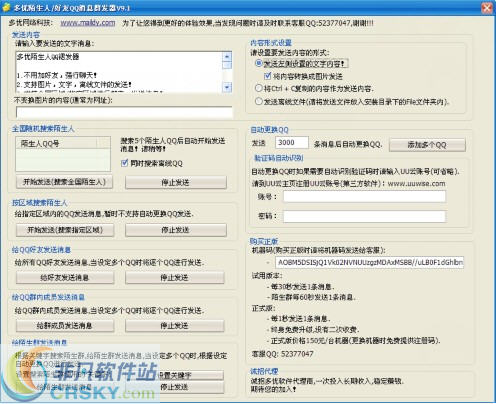
Task: Click 停止发送 in 给QQ群内成员发送消息 section
Action: tap(175, 326)
